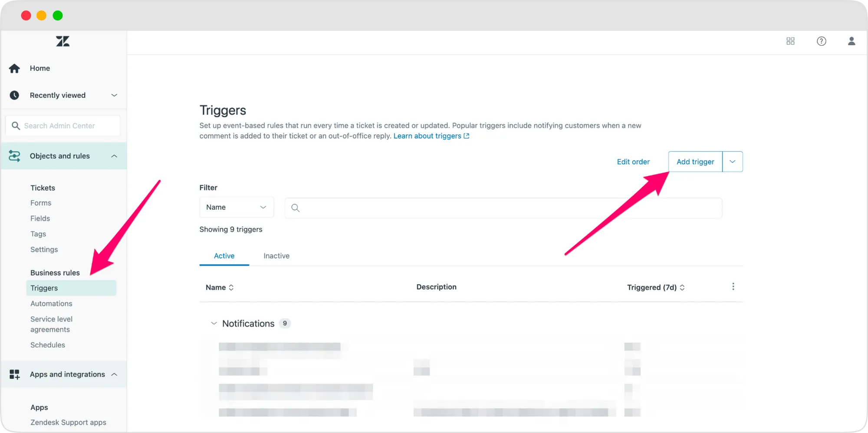Screen dimensions: 868x433
Task: Click the Add trigger button
Action: point(695,162)
